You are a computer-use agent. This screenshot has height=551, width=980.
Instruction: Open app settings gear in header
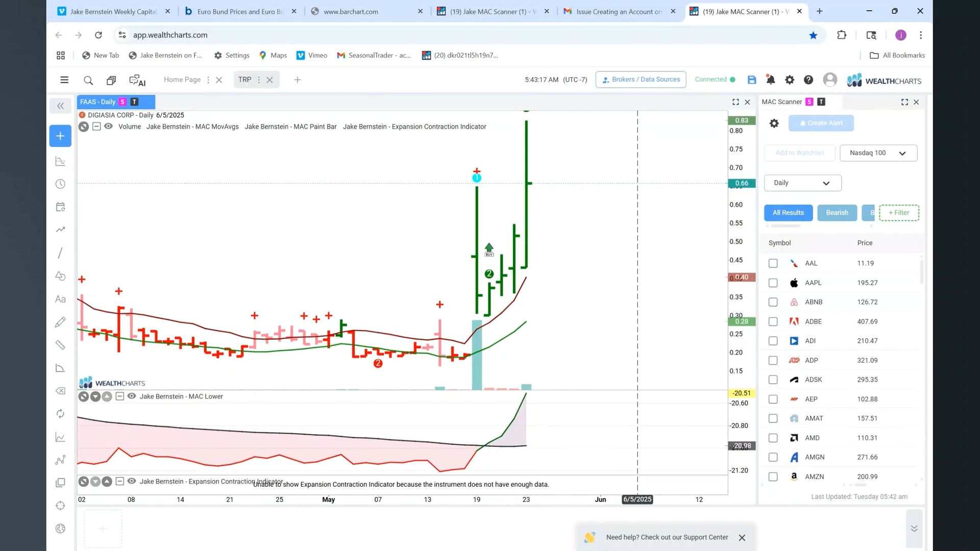click(790, 80)
